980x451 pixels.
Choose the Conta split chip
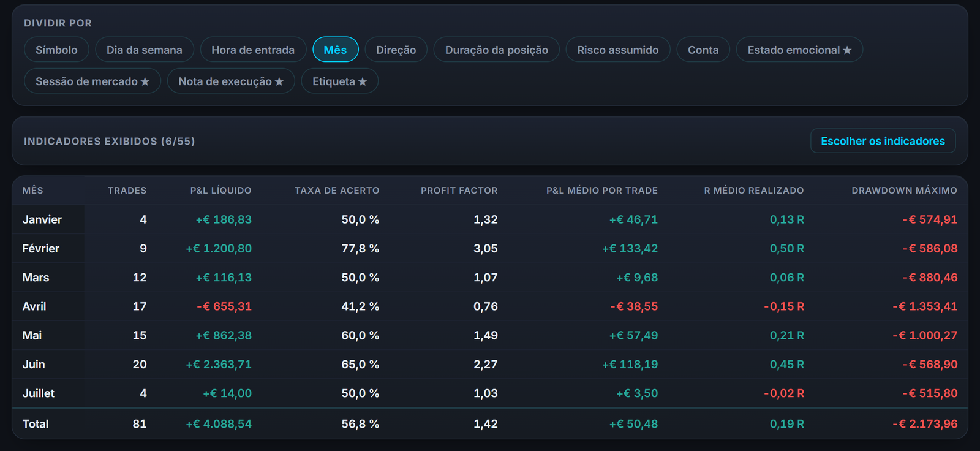coord(703,50)
